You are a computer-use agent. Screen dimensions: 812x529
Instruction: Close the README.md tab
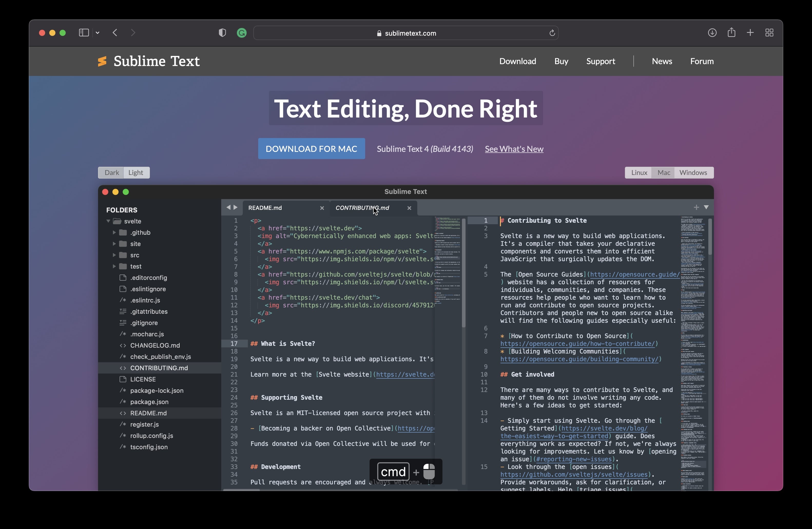pyautogui.click(x=322, y=208)
